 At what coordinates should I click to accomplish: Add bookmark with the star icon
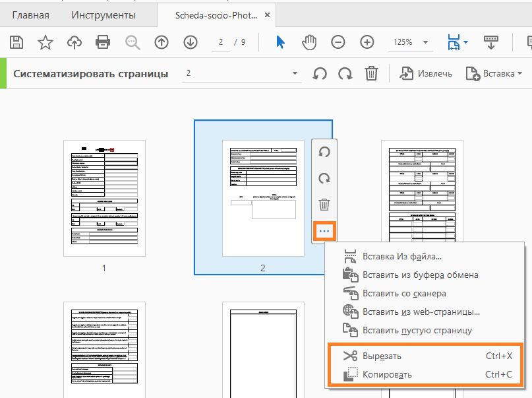point(45,42)
